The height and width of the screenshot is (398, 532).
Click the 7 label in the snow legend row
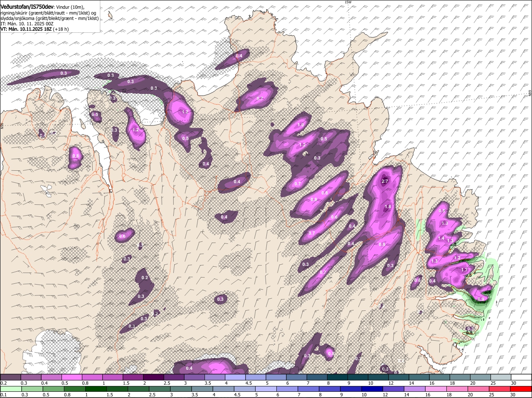[x=308, y=383]
